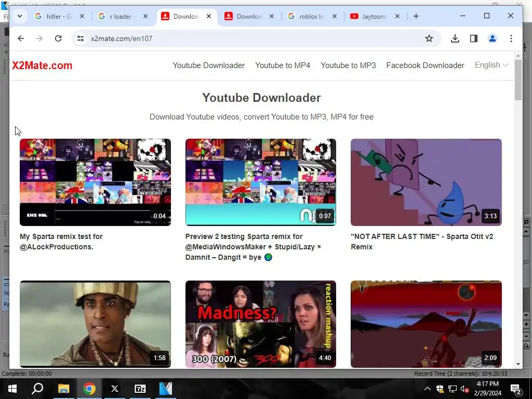The width and height of the screenshot is (532, 399).
Task: Expand the English language dropdown
Action: (491, 65)
